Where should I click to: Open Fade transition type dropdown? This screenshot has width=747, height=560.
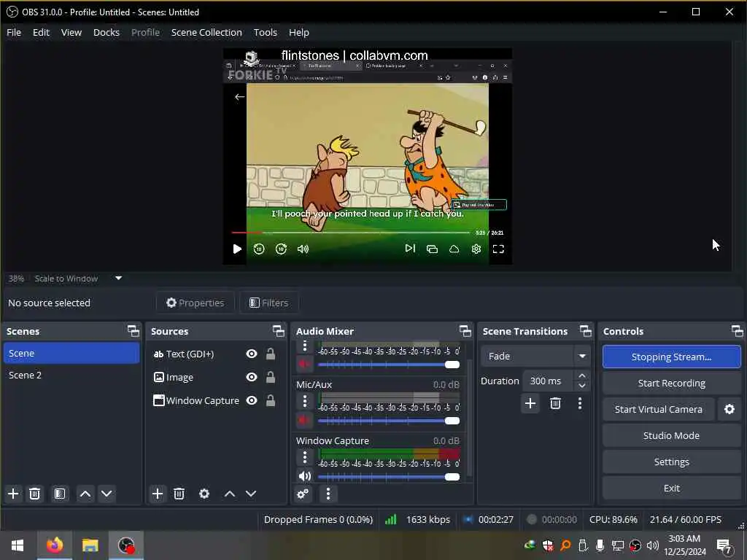(x=581, y=356)
